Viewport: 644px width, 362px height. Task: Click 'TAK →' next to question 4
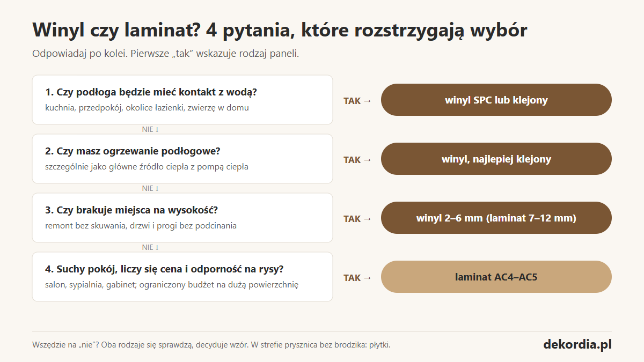(357, 277)
